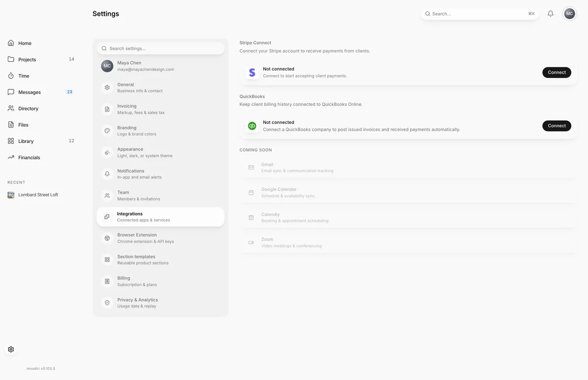Open Branding Logo & brand colors
The image size is (588, 380).
click(x=161, y=131)
